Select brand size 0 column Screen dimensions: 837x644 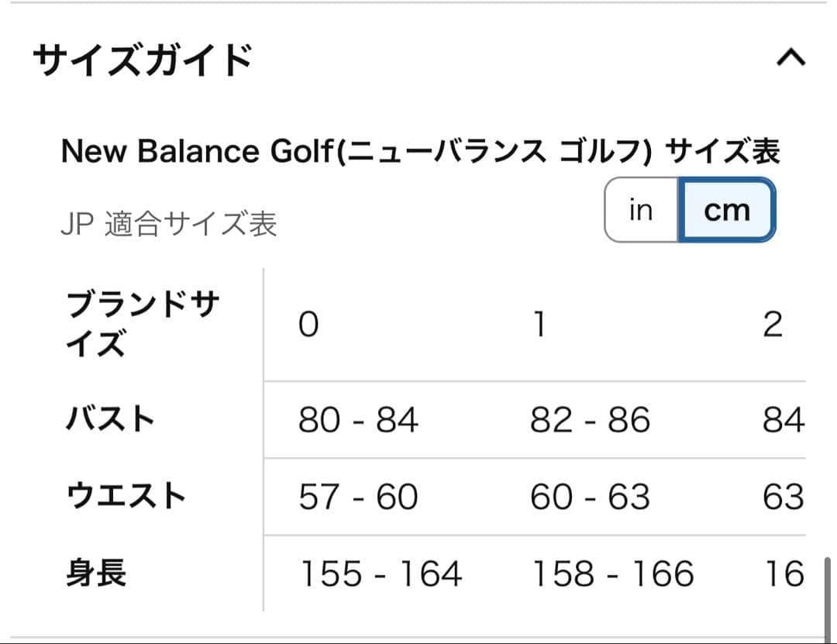(x=308, y=325)
